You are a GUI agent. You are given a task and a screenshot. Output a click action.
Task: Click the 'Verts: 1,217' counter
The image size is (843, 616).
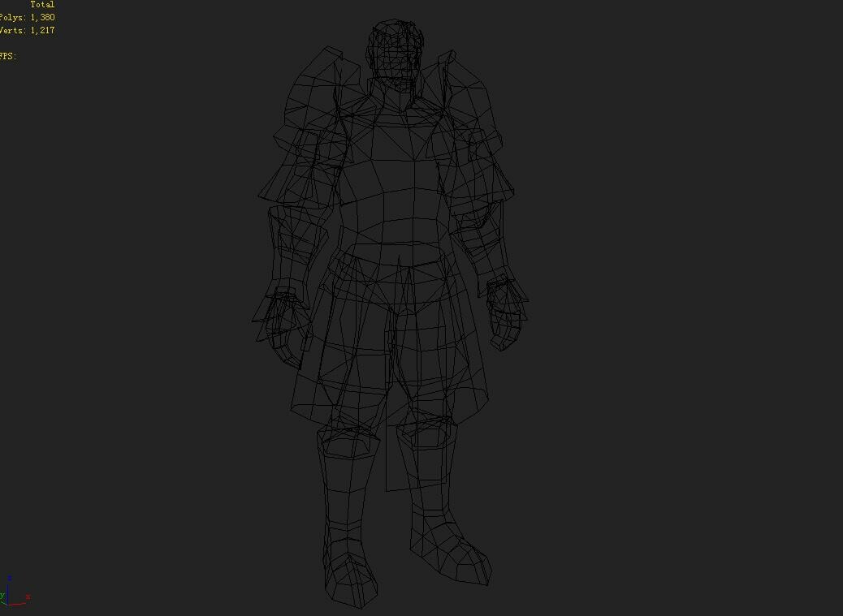coord(26,28)
